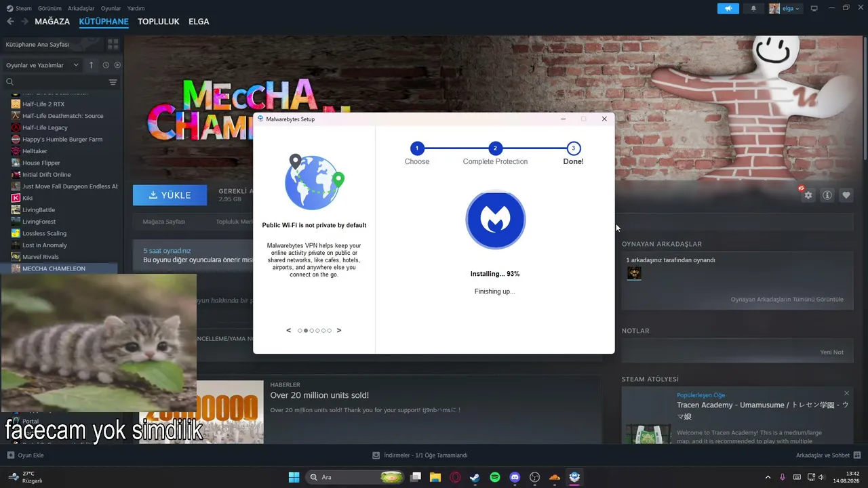Click the Half-Life 2 RTX game icon

tap(16, 104)
